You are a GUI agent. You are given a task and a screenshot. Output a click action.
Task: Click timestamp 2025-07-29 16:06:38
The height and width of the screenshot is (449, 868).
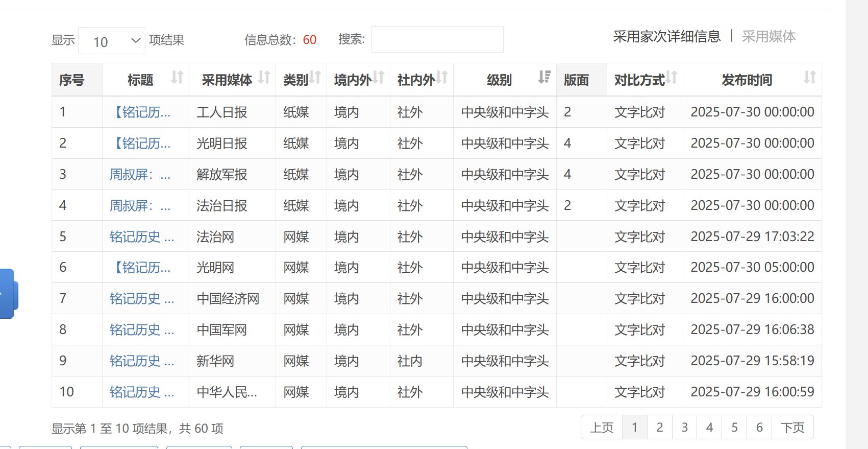(x=753, y=329)
